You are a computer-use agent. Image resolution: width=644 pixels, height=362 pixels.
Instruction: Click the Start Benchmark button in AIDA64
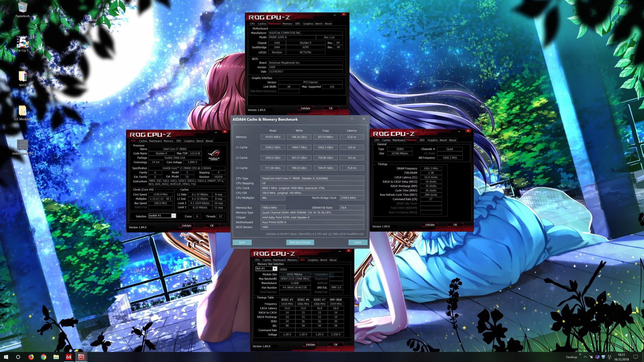[300, 242]
